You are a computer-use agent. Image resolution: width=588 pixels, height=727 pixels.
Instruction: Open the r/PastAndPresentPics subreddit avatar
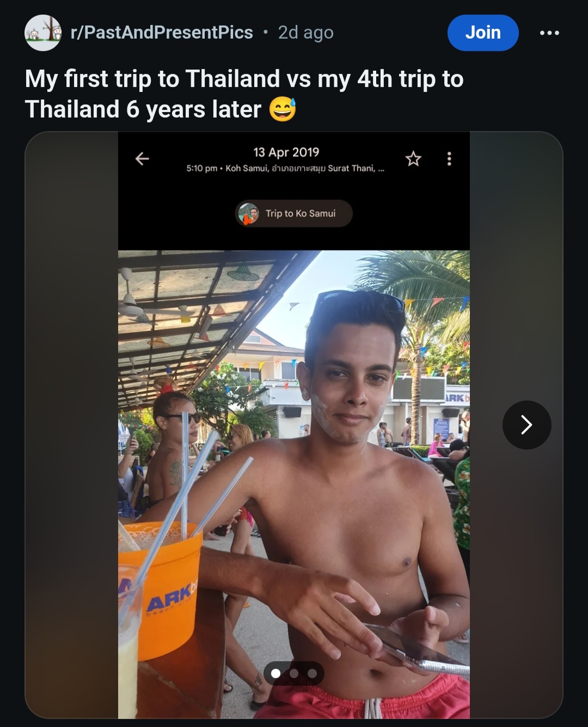click(43, 33)
